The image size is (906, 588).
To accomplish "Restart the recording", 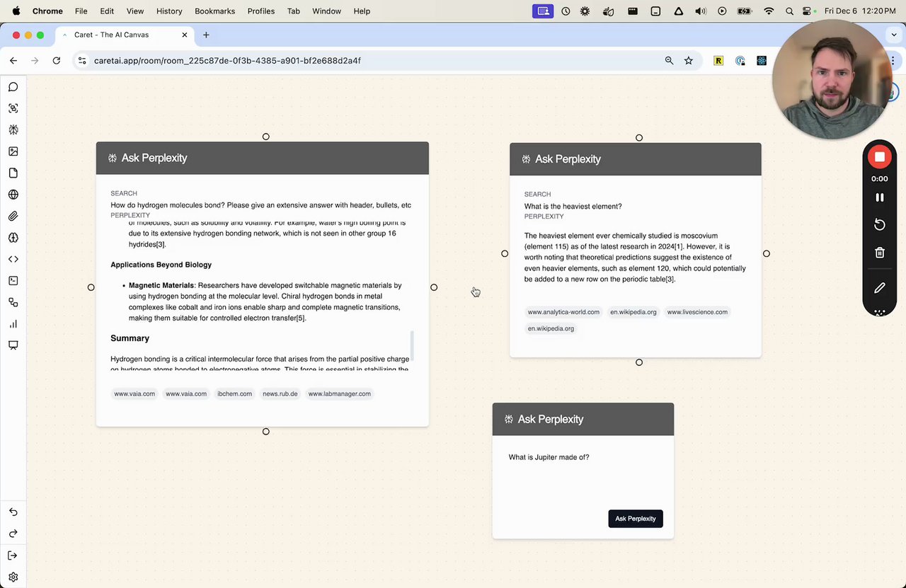I will coord(880,224).
